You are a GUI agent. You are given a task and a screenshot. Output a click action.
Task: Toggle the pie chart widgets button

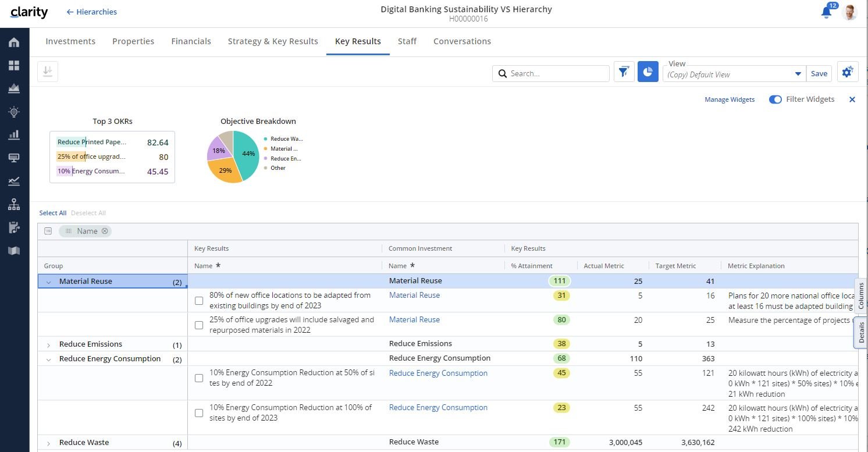(648, 72)
